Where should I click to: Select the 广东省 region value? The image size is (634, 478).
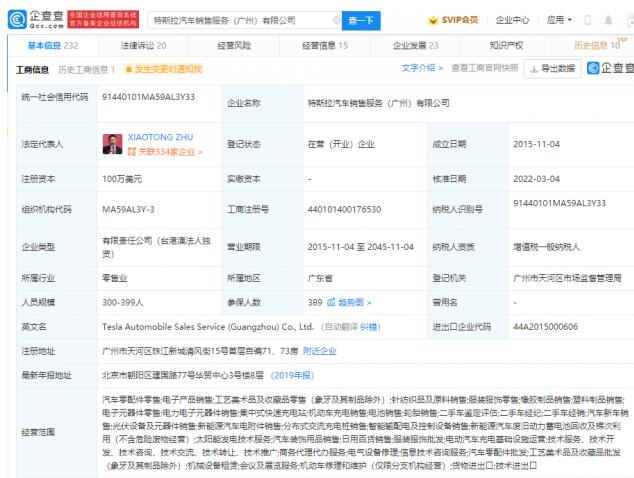(x=320, y=278)
